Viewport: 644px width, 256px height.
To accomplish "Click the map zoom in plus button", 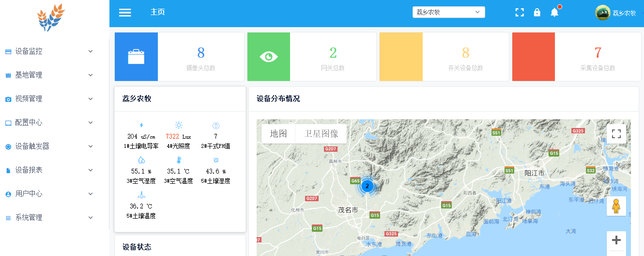I will 616,240.
